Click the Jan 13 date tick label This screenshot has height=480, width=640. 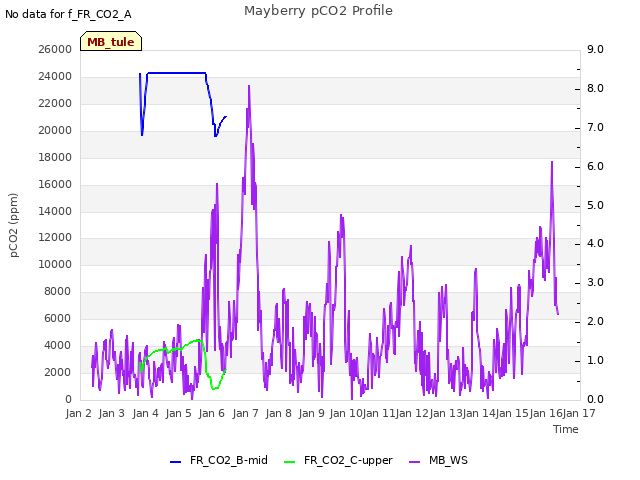446,413
